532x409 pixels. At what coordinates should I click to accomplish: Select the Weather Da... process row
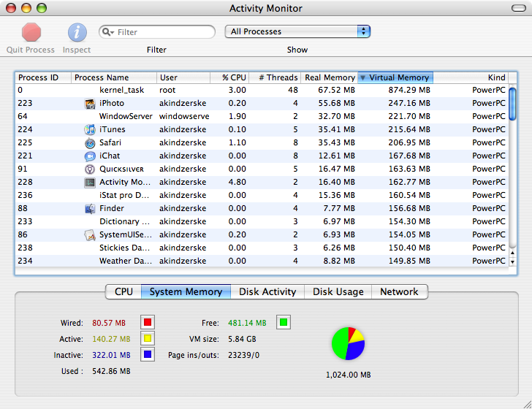click(262, 261)
